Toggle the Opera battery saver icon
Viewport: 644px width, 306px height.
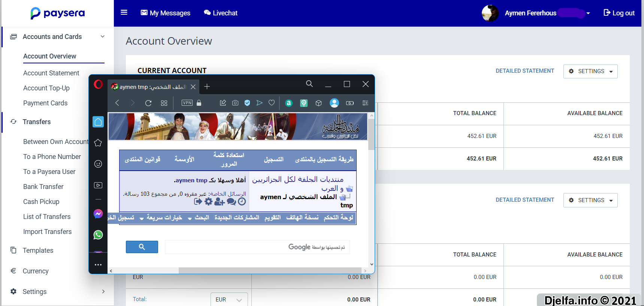pos(350,103)
